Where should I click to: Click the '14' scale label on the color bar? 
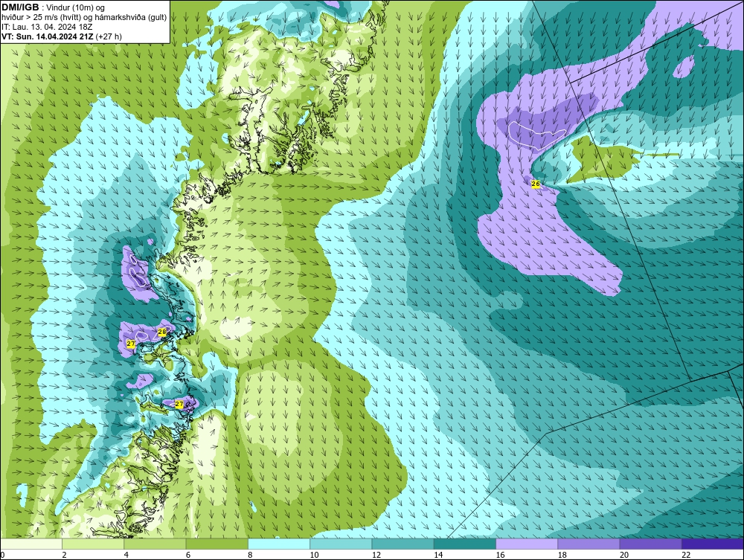pos(438,556)
